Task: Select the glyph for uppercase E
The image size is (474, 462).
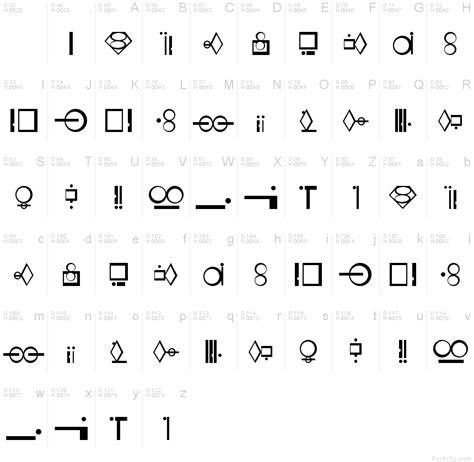Action: [308, 43]
